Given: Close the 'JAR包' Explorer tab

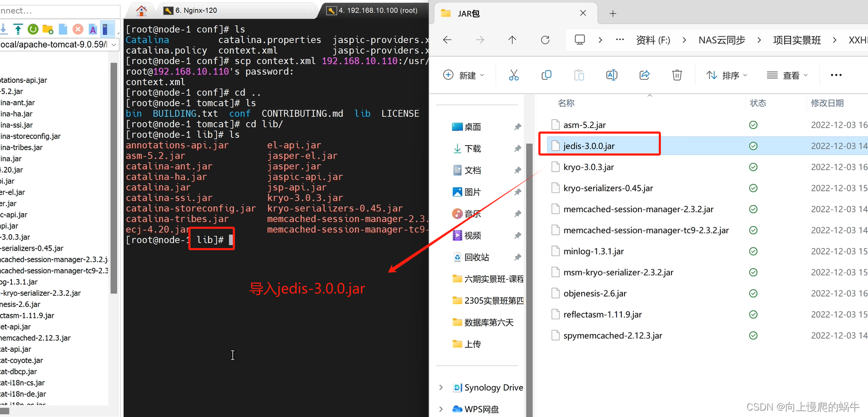Looking at the screenshot, I should [583, 13].
